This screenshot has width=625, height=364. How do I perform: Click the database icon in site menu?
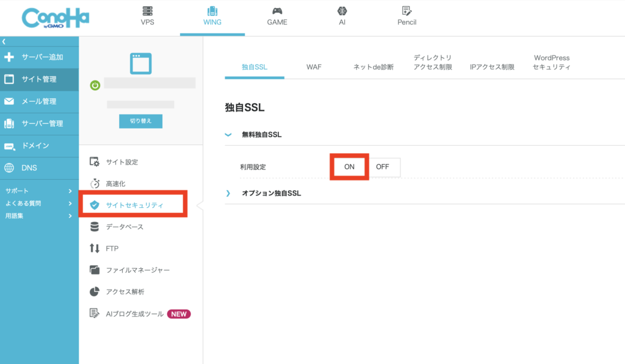point(95,227)
